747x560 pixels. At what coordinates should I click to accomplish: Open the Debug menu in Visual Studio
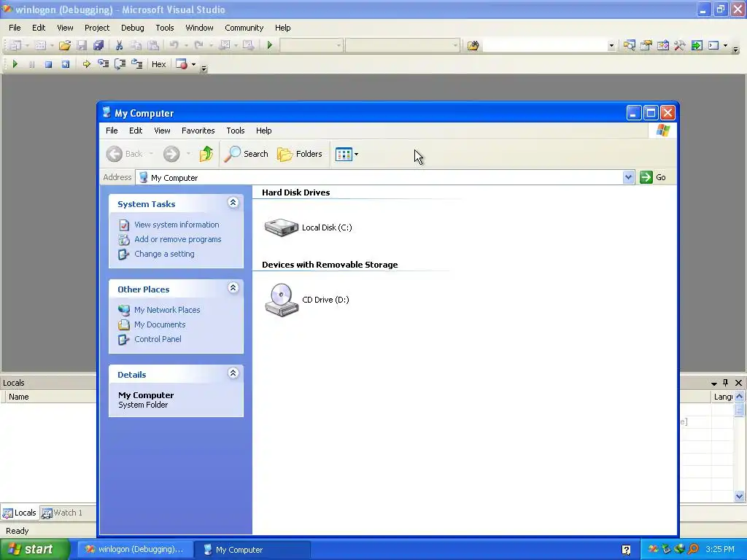(133, 28)
